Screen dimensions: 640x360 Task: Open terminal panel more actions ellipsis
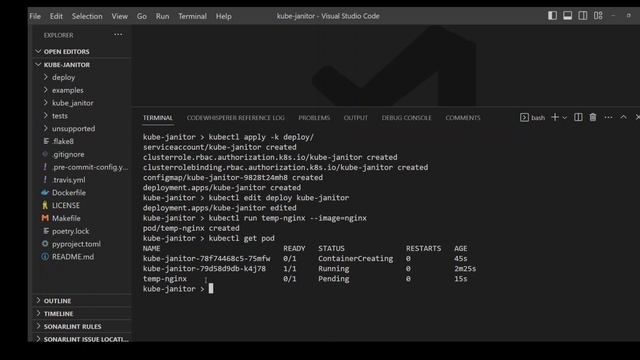point(608,118)
